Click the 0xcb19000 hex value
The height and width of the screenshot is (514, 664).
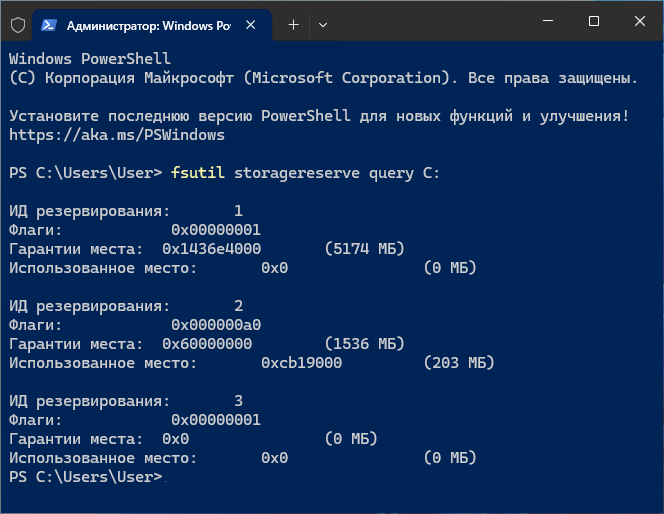click(x=301, y=363)
